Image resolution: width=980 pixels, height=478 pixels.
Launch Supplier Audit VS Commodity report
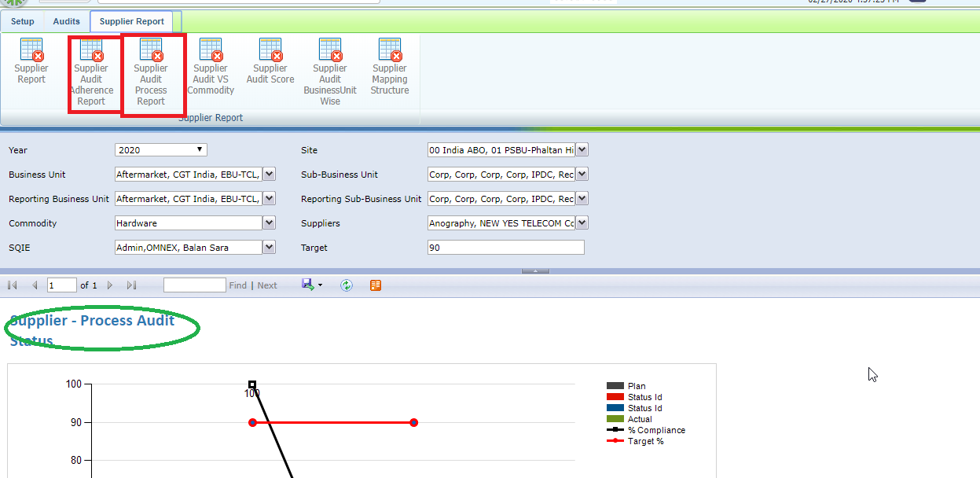pos(211,67)
